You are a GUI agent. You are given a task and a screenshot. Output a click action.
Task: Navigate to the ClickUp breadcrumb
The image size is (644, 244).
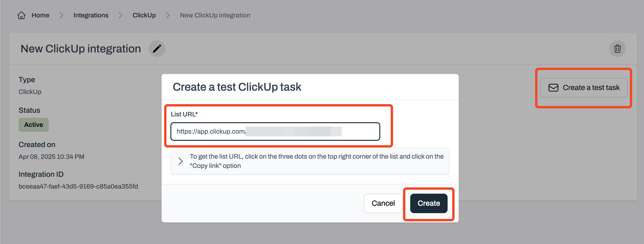tap(144, 15)
